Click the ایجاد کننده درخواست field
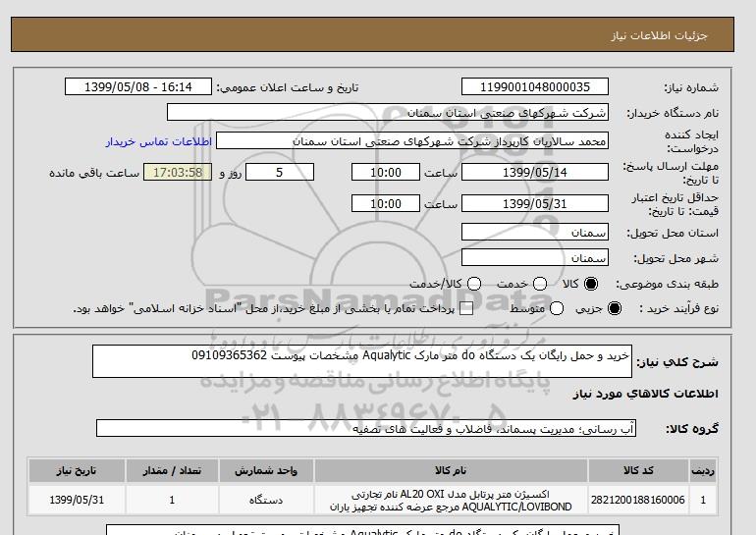 tap(411, 141)
